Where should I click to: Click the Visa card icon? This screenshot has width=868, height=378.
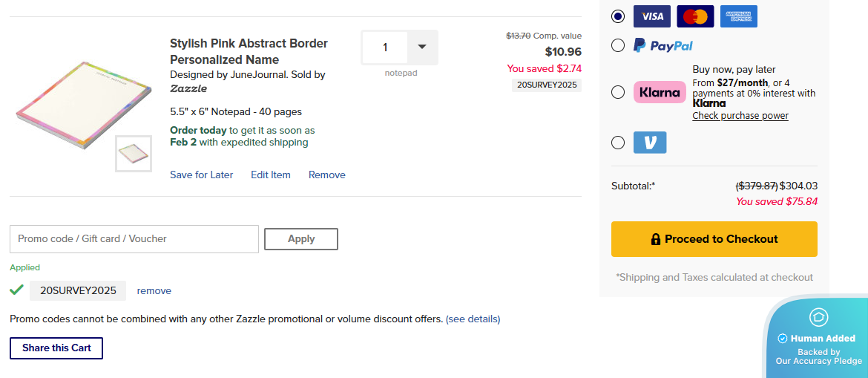coord(652,16)
